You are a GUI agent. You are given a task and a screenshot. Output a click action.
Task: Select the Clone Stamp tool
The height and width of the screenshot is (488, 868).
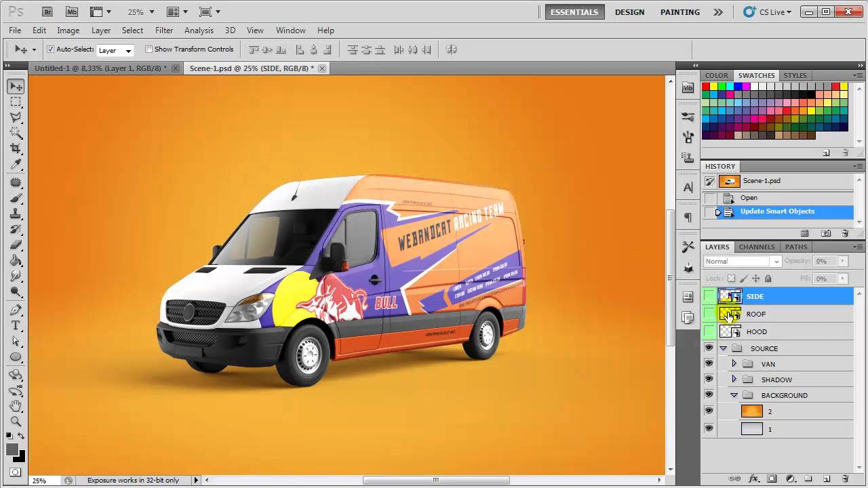tap(16, 214)
